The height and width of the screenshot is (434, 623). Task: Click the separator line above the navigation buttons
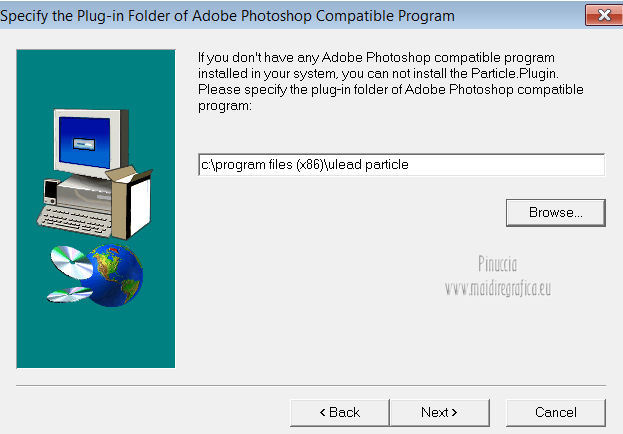[311, 385]
